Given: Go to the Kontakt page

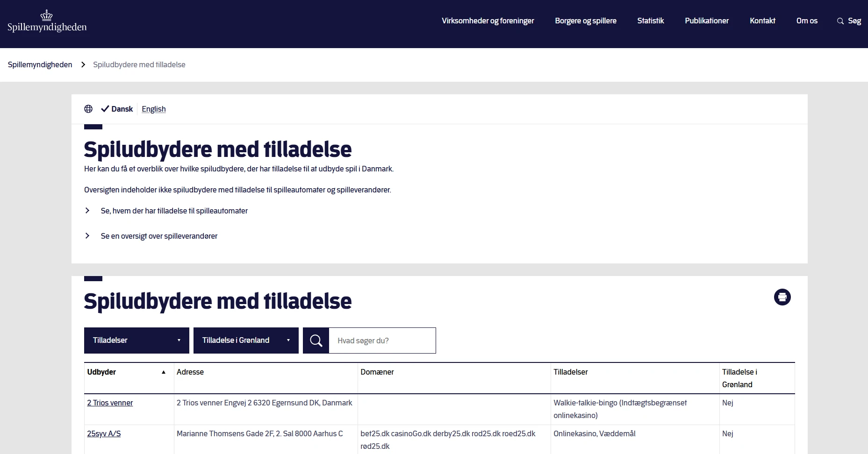Looking at the screenshot, I should click(x=762, y=21).
